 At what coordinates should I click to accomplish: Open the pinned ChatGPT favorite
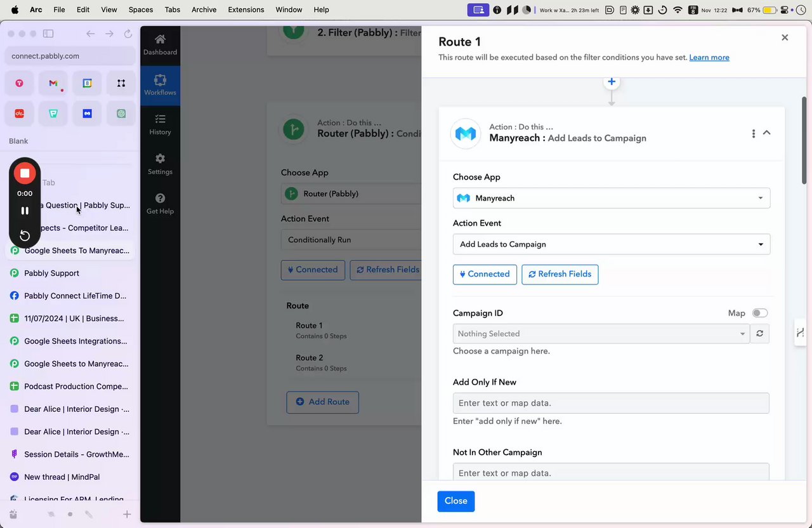(121, 114)
